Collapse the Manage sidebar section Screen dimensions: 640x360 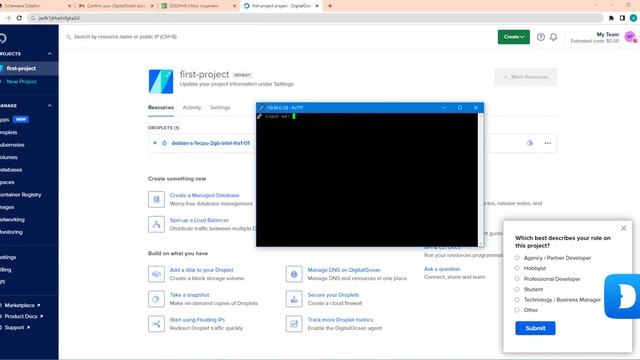[x=50, y=106]
